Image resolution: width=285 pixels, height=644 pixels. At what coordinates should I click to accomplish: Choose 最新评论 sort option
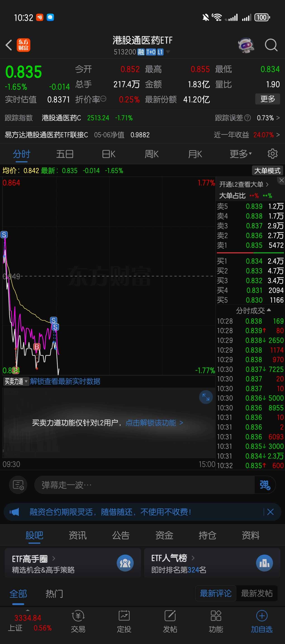(216, 593)
